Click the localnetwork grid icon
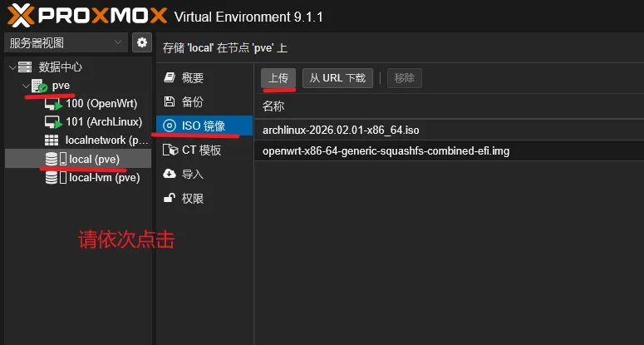This screenshot has height=345, width=644. 52,140
